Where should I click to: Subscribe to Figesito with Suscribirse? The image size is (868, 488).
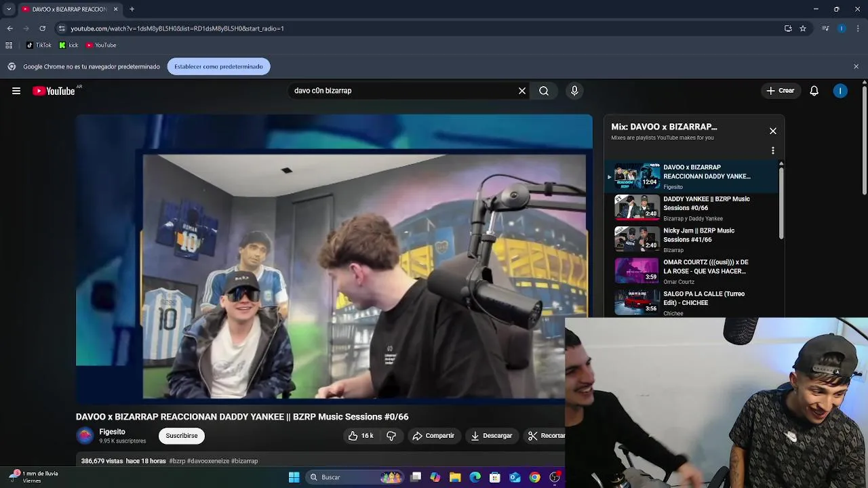[x=182, y=436]
